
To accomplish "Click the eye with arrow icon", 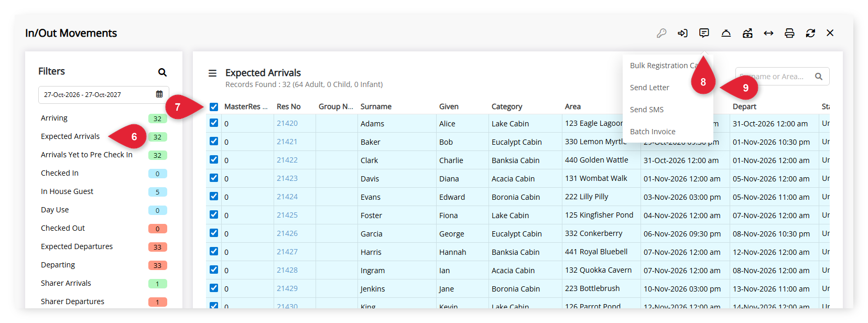I will (747, 33).
